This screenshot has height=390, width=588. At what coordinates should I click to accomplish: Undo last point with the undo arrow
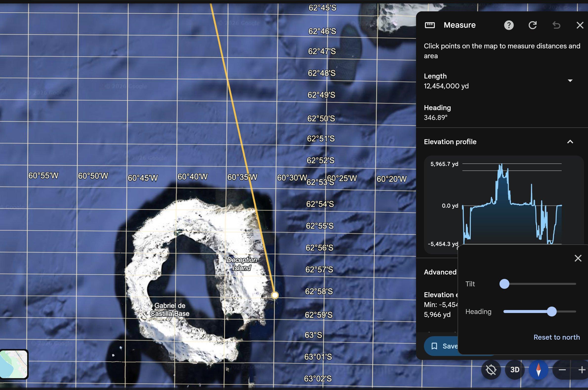[556, 25]
